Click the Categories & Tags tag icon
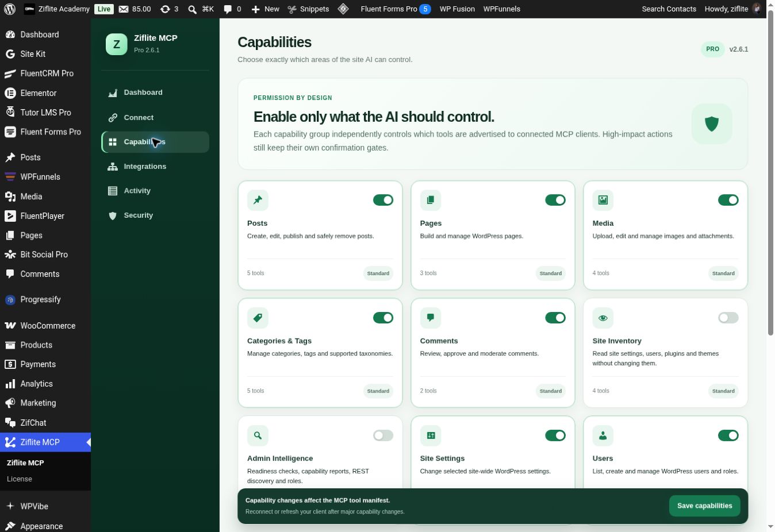The width and height of the screenshot is (775, 532). (x=258, y=318)
